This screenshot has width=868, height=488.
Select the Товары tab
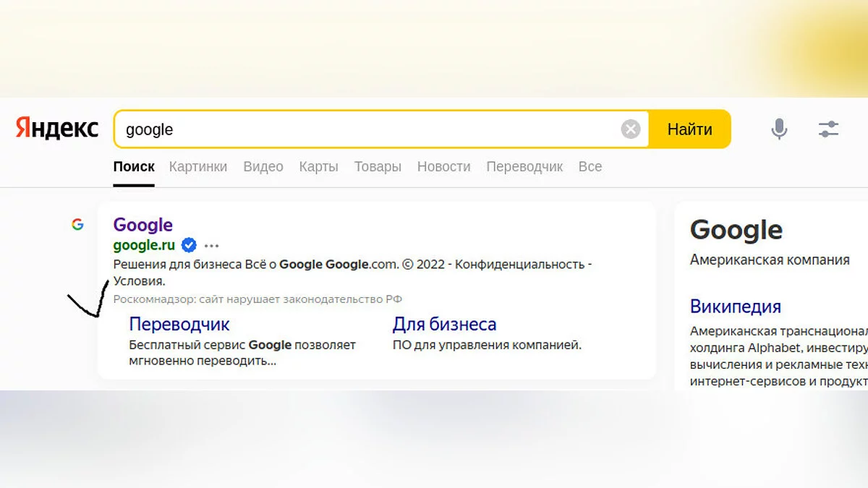point(378,166)
